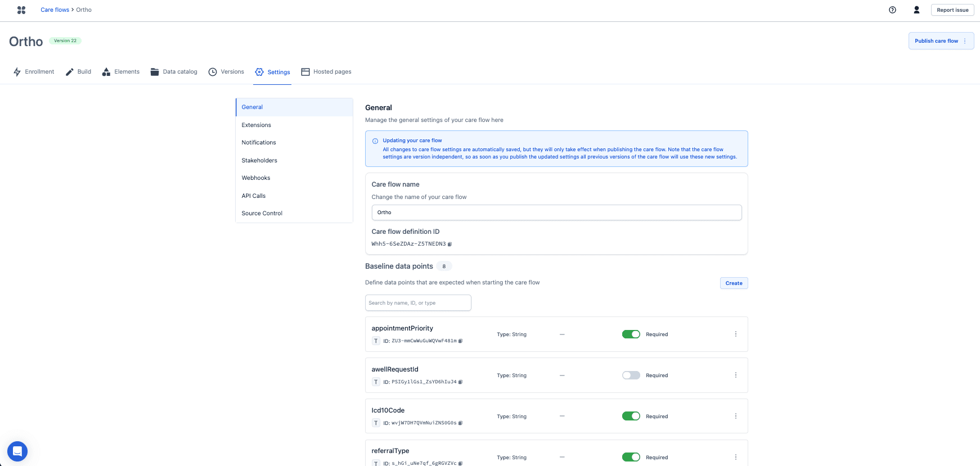Screen dimensions: 980x466
Task: Click Create baseline data point button
Action: tap(734, 283)
